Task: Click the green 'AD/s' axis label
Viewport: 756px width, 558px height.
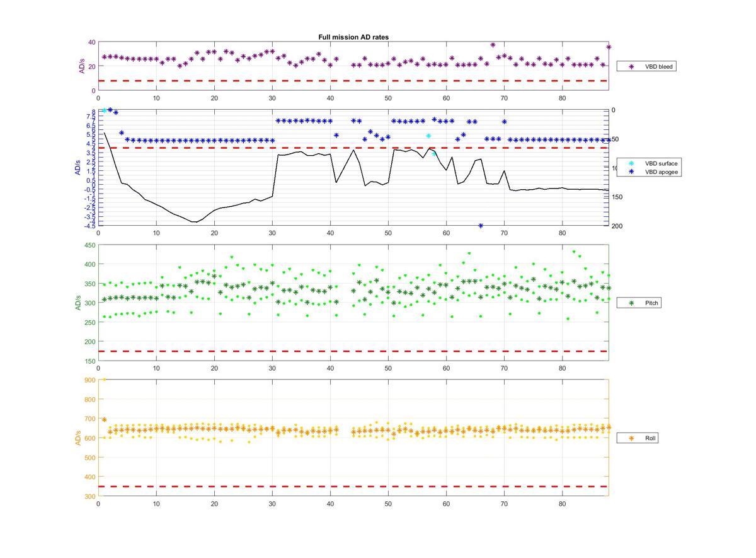Action: click(78, 303)
